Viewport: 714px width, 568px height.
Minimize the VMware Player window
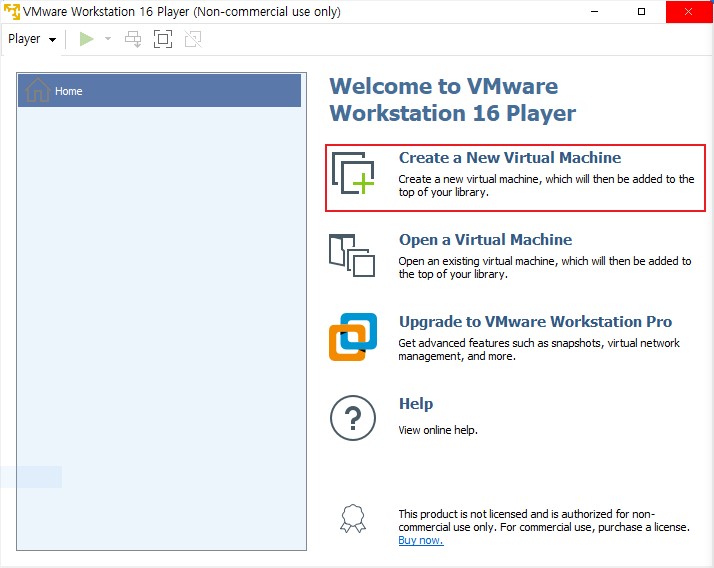594,11
